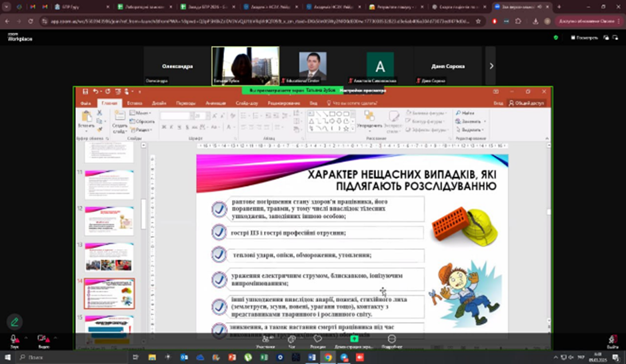The image size is (626, 364).
Task: Select Татьяна Зубок's video thumbnail
Action: (x=245, y=65)
